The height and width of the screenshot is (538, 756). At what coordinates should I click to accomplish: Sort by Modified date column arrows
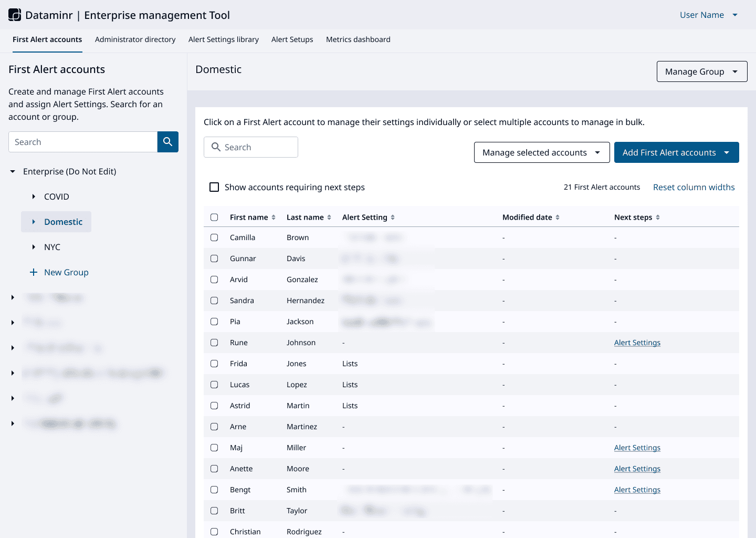558,218
